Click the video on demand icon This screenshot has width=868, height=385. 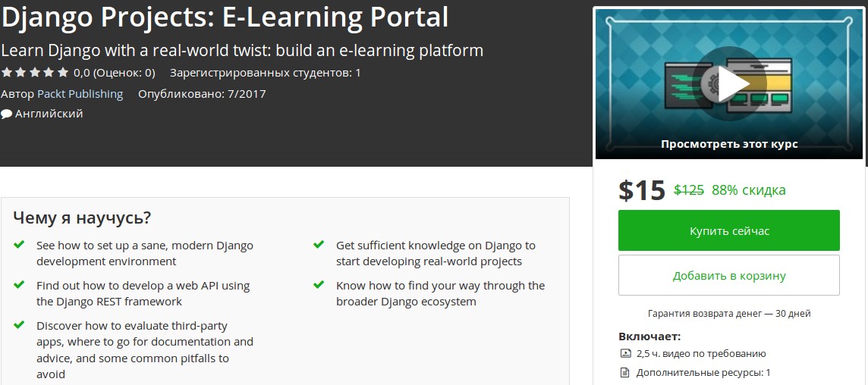pyautogui.click(x=625, y=353)
